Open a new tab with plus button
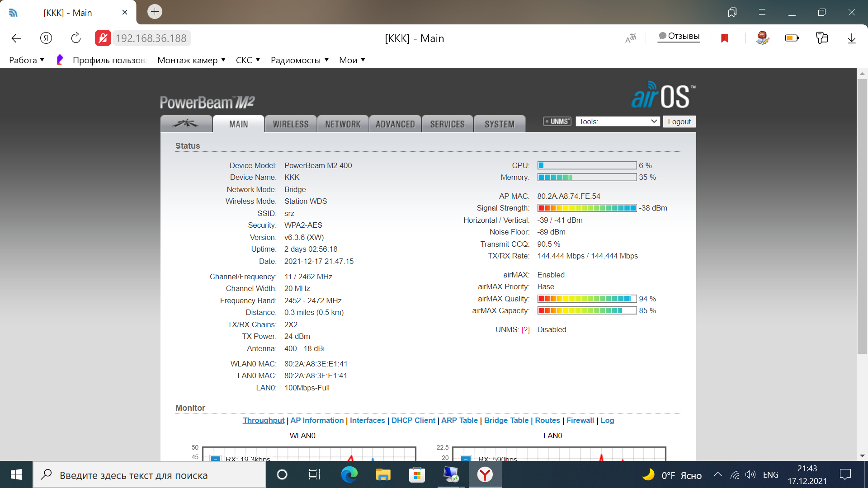The width and height of the screenshot is (868, 488). pyautogui.click(x=155, y=12)
